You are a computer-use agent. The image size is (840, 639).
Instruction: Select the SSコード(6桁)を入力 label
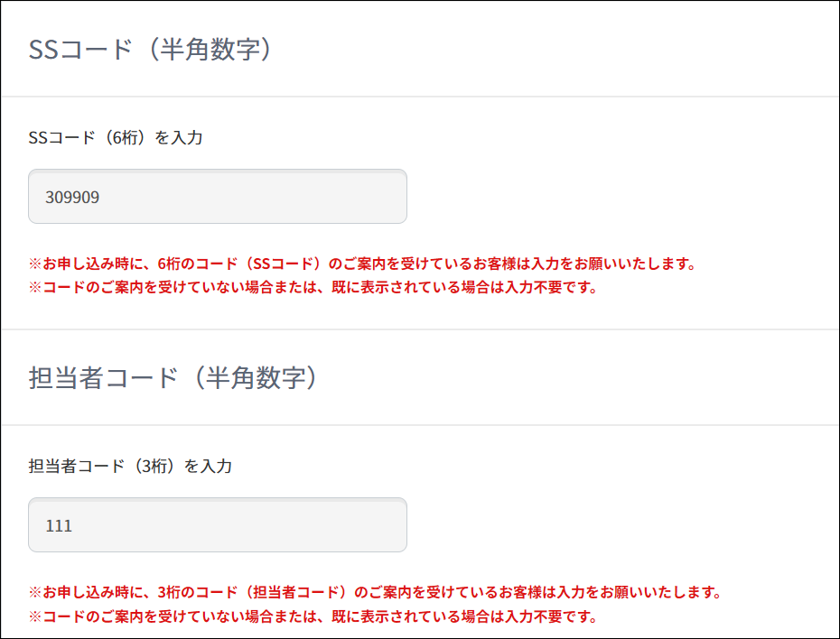[x=116, y=137]
